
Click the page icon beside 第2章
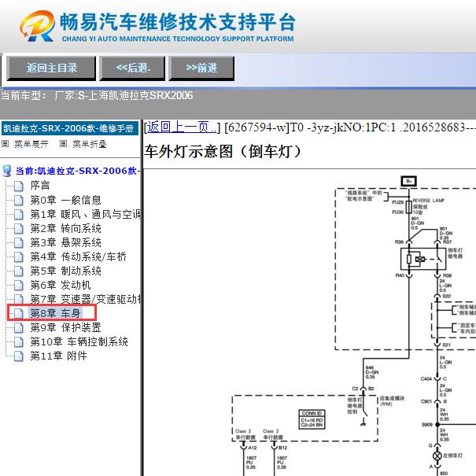point(19,229)
